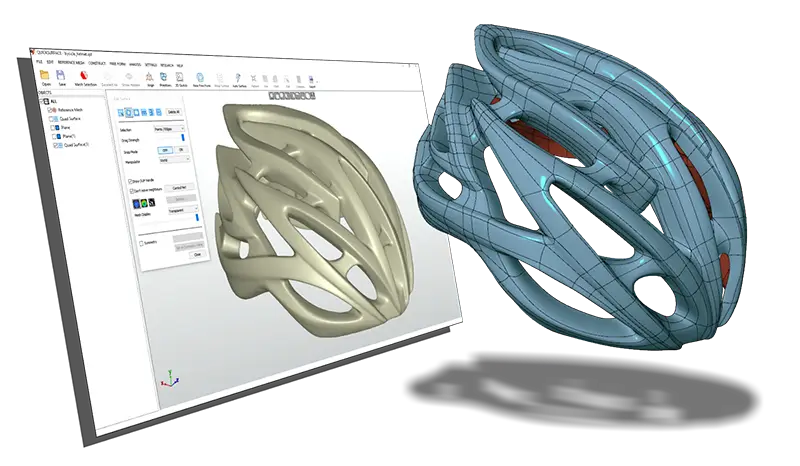800x466 pixels.
Task: Click the Save icon in toolbar
Action: (61, 75)
